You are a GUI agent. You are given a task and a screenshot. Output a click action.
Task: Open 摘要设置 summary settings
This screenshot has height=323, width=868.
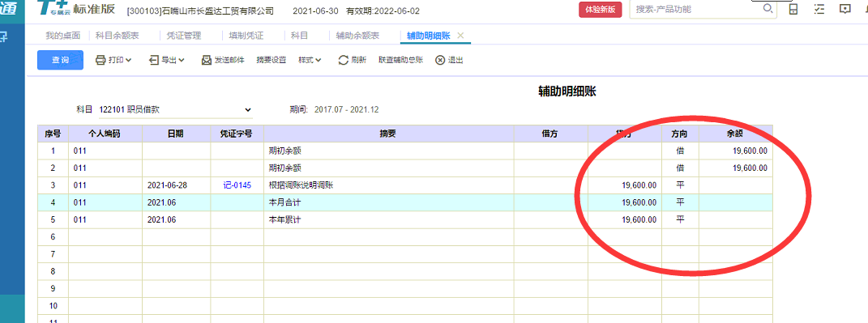coord(272,60)
